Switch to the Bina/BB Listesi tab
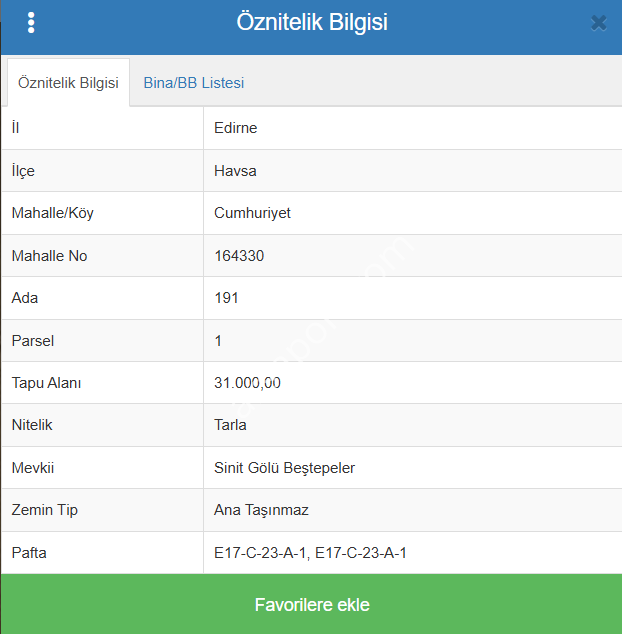The height and width of the screenshot is (634, 622). click(193, 83)
